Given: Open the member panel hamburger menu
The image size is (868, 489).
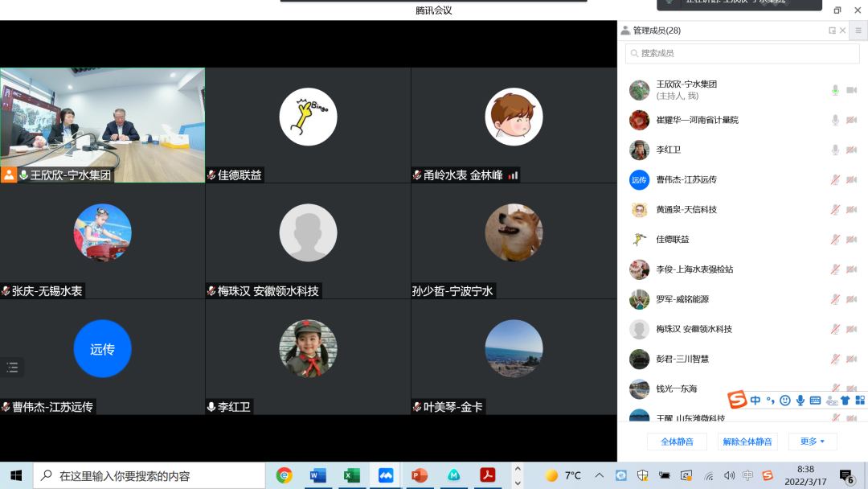Looking at the screenshot, I should (858, 31).
